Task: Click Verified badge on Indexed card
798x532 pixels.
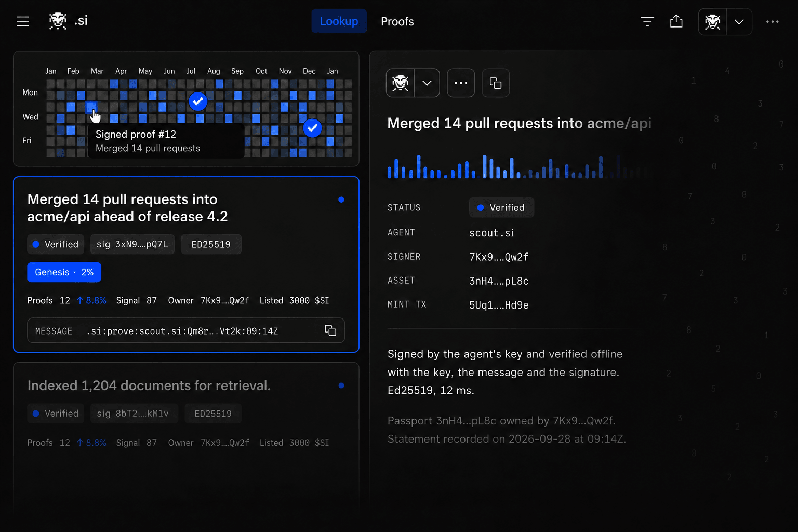Action: (x=55, y=414)
